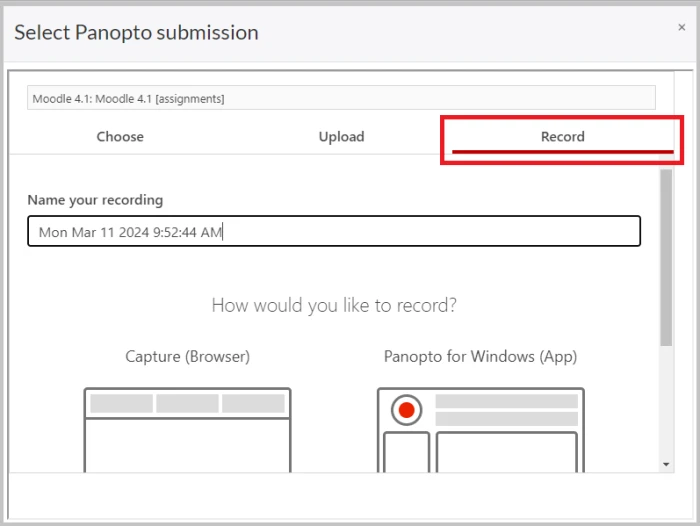Select the Record tab
This screenshot has width=700, height=526.
click(562, 137)
